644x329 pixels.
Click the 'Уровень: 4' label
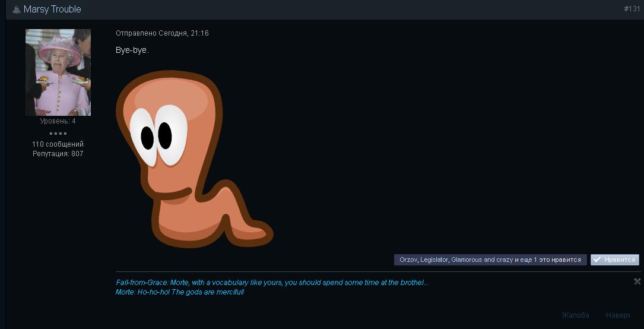[58, 121]
